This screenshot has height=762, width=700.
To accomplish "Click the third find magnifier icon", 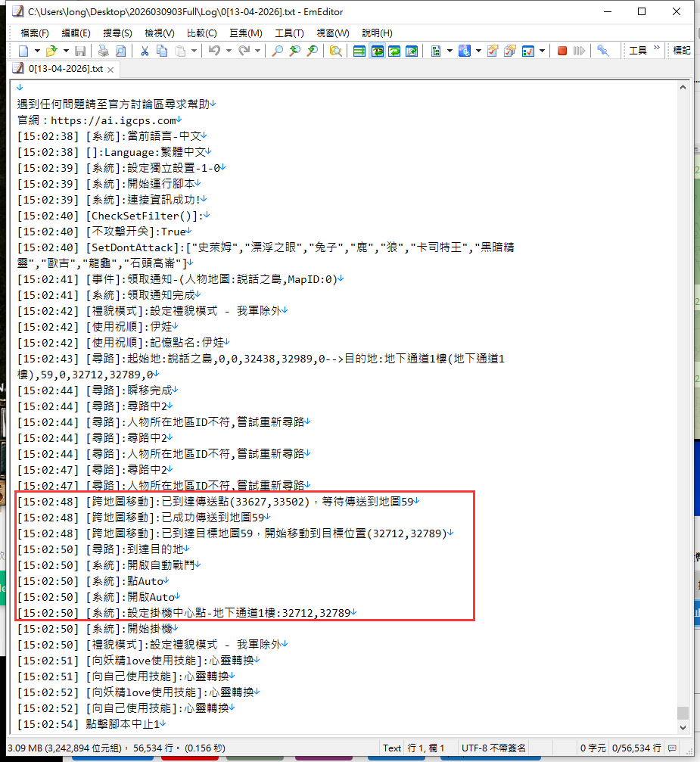I will click(x=312, y=51).
